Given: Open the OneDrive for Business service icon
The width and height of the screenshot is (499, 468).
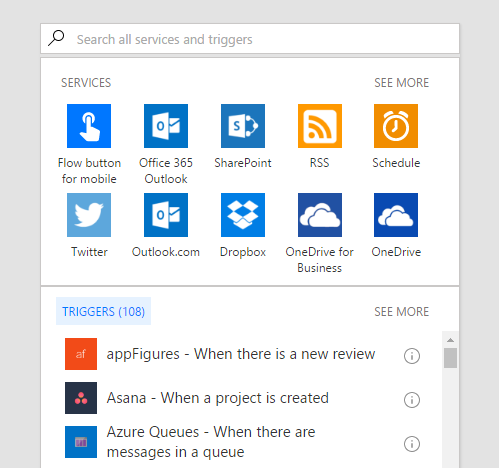Looking at the screenshot, I should pos(320,215).
